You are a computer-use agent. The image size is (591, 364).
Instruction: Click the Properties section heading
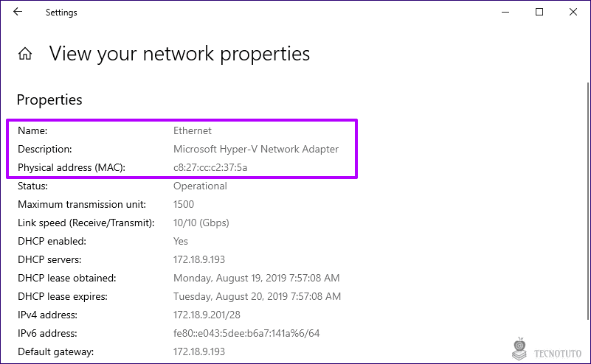point(49,99)
